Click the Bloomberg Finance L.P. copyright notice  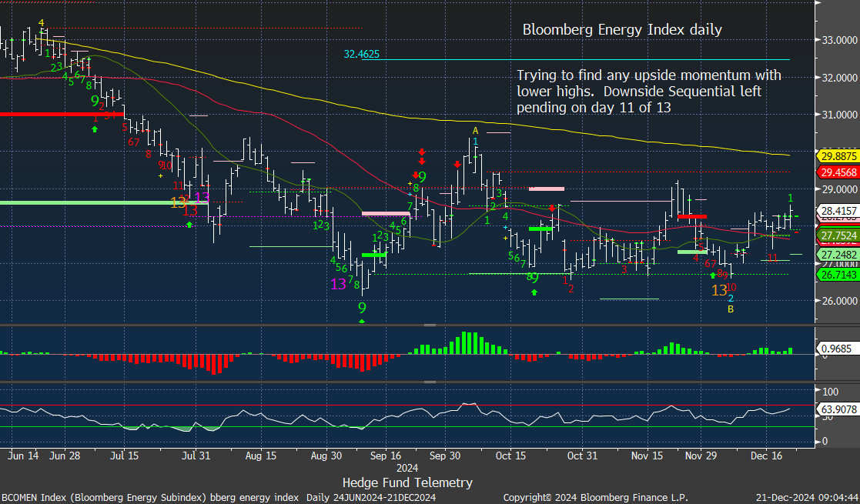click(596, 497)
